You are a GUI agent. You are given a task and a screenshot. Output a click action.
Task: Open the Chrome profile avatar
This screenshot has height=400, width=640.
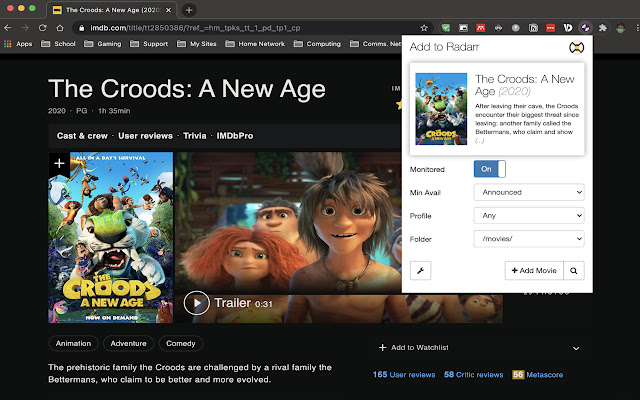(x=620, y=28)
